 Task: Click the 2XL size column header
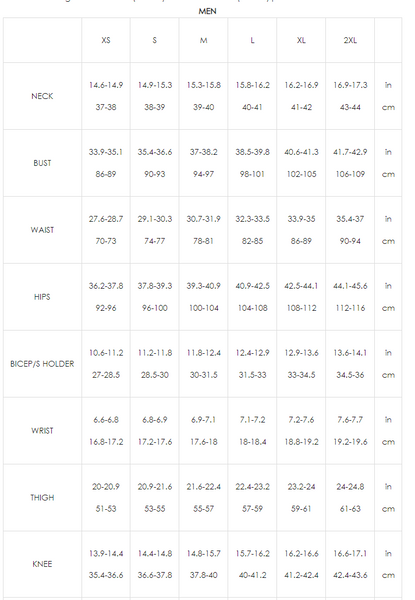point(350,40)
